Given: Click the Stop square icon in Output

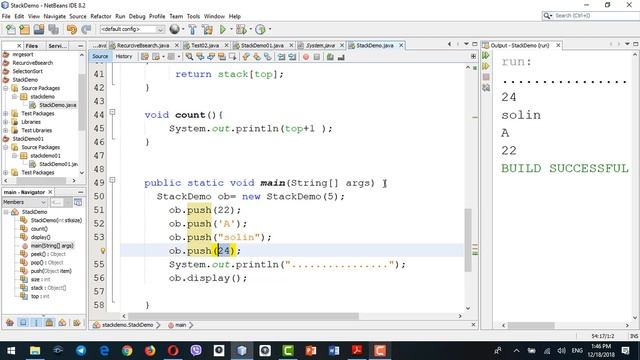Looking at the screenshot, I should [x=486, y=77].
